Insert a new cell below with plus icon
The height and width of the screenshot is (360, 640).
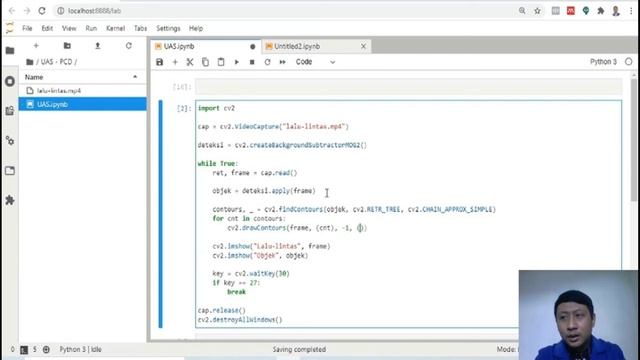(x=175, y=62)
